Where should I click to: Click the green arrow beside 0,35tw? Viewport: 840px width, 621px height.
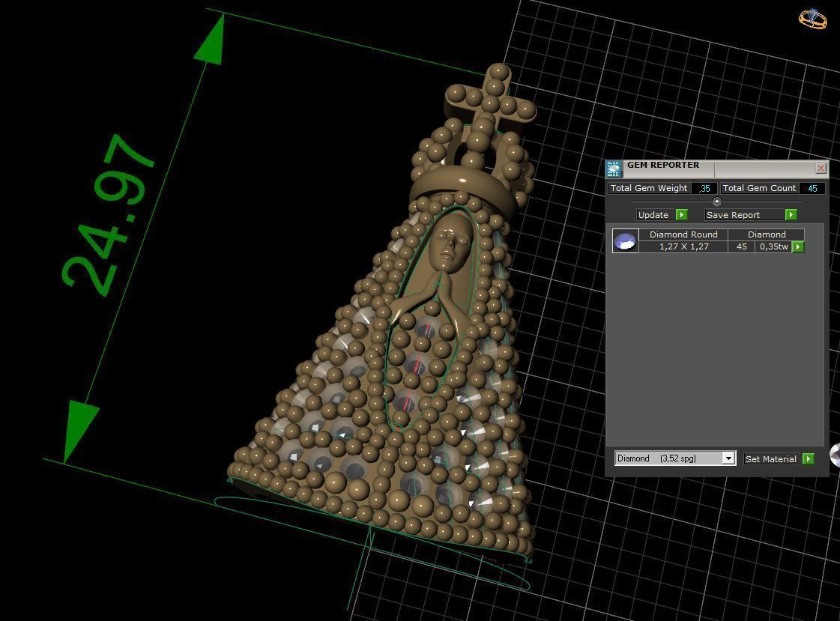798,246
